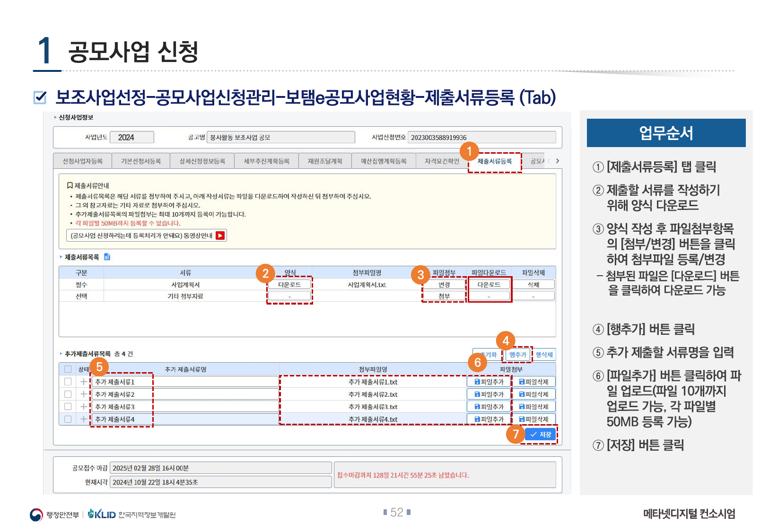
Task: Click the document icon beside 제출서류목록
Action: [x=107, y=257]
